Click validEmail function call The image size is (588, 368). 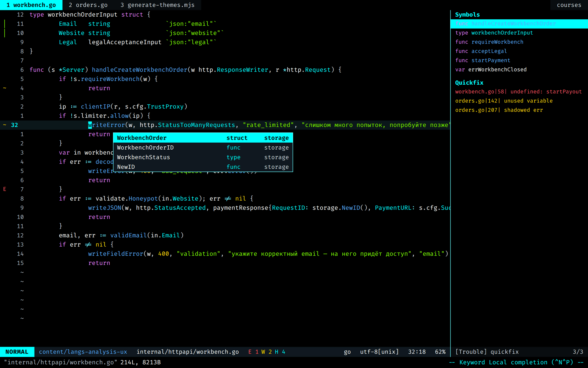[128, 235]
